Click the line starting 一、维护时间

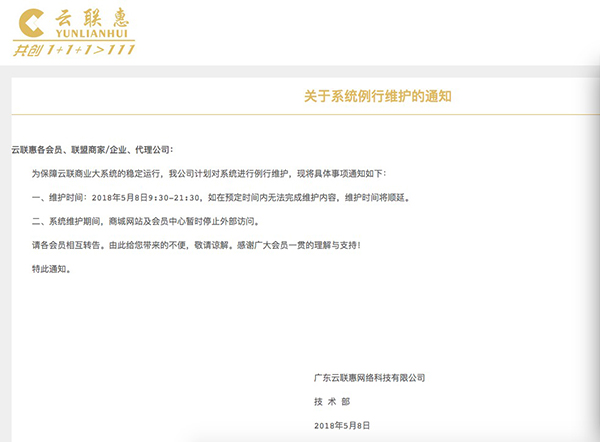pyautogui.click(x=221, y=197)
